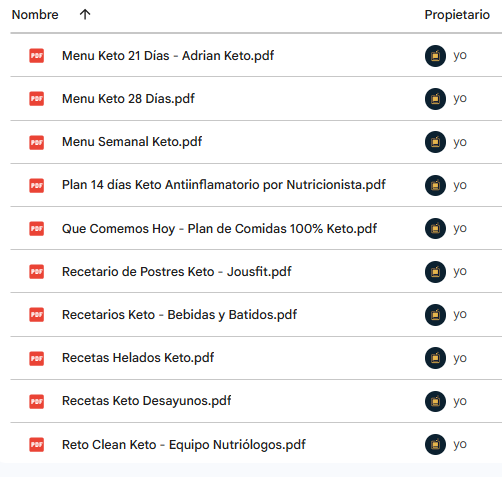Click the PDF icon of Recetas Keto Desayunos

[37, 401]
